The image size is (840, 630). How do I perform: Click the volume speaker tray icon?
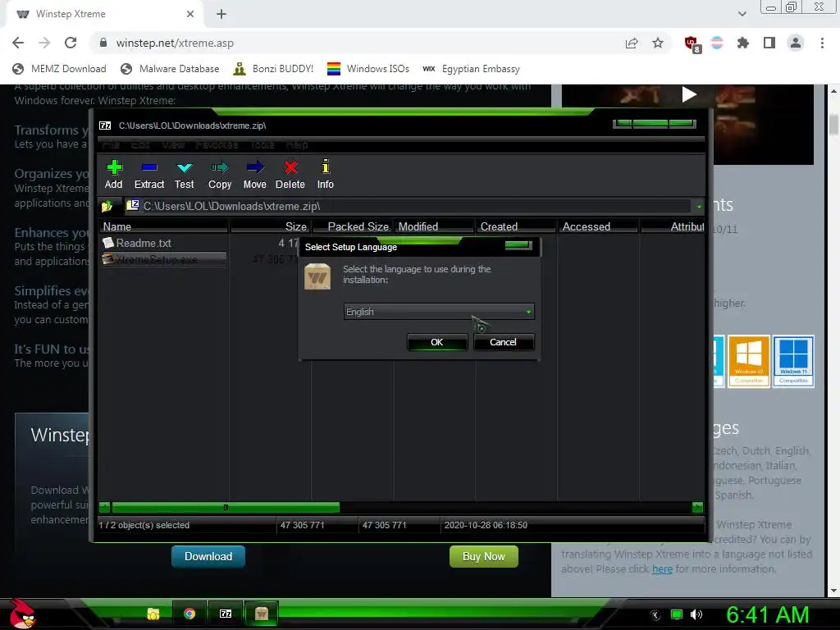(696, 614)
